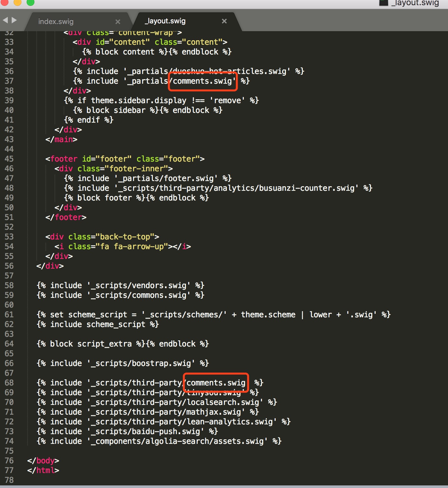Viewport: 448px width, 488px height.
Task: Click 'block content' on line 34
Action: (x=125, y=52)
